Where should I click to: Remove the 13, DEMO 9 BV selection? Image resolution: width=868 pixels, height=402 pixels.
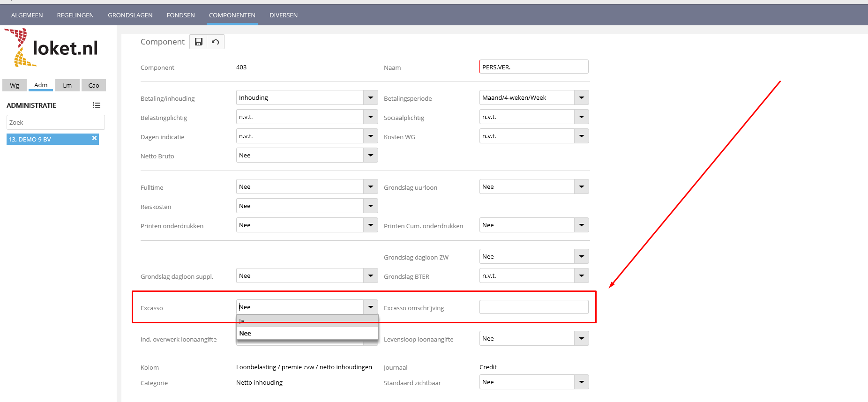(x=94, y=138)
